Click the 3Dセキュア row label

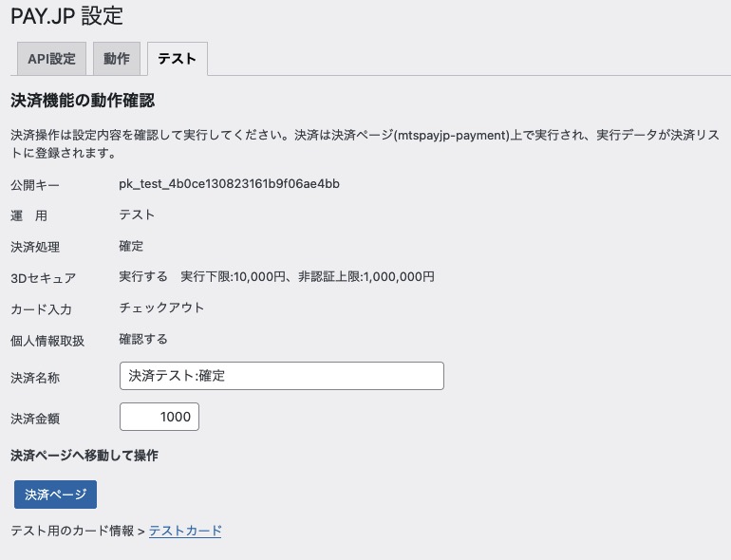tap(43, 278)
